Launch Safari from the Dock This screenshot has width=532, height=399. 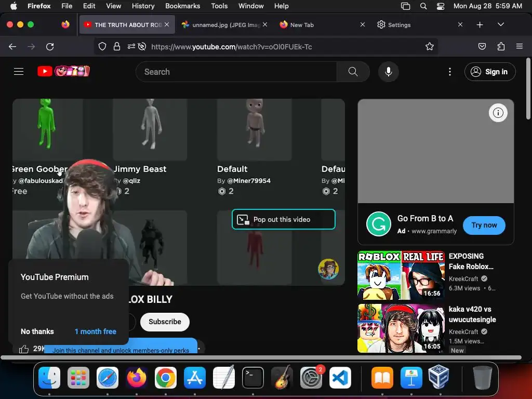tap(108, 378)
